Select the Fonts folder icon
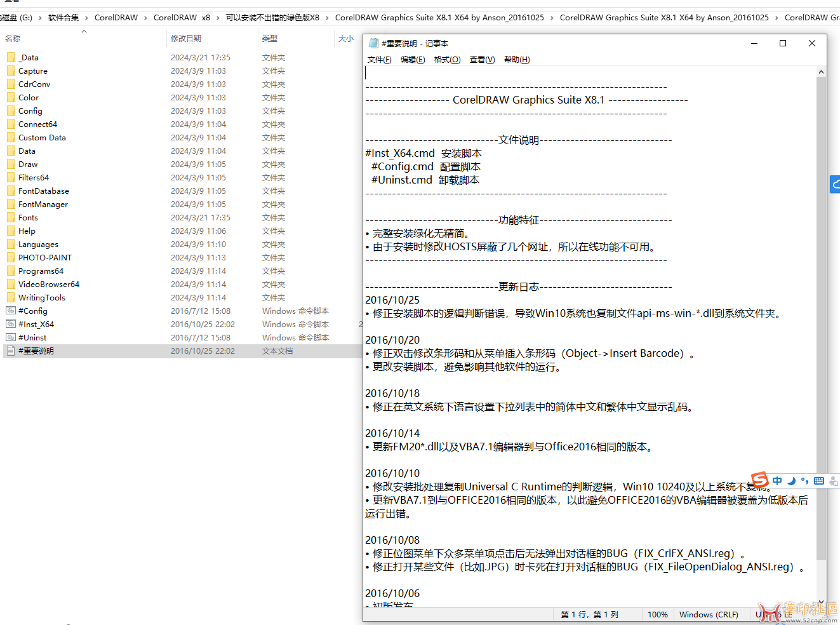 (11, 217)
